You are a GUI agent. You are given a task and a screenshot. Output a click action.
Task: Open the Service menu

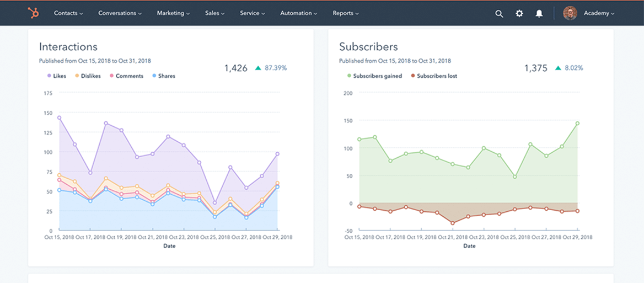click(252, 13)
